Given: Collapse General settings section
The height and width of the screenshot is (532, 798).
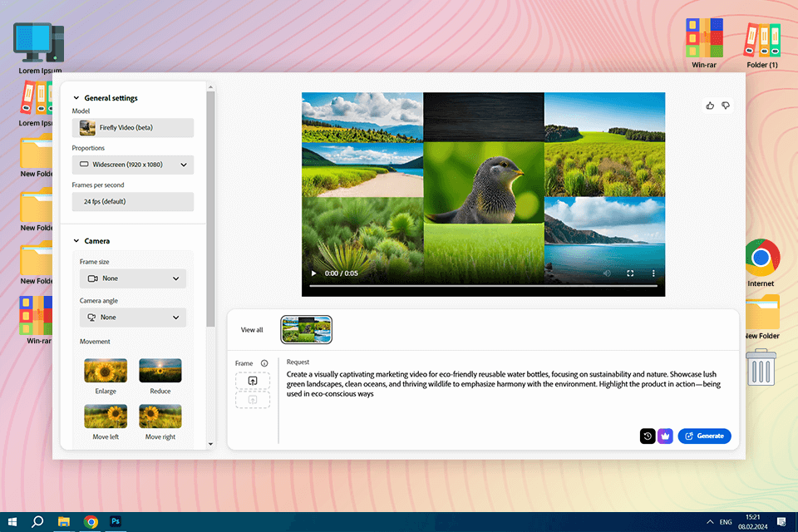Looking at the screenshot, I should point(76,98).
